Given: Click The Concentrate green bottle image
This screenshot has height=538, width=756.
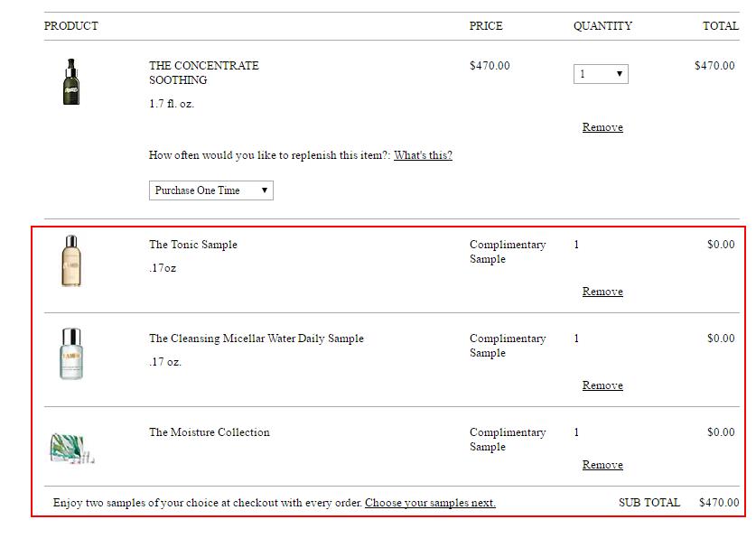Looking at the screenshot, I should (71, 82).
